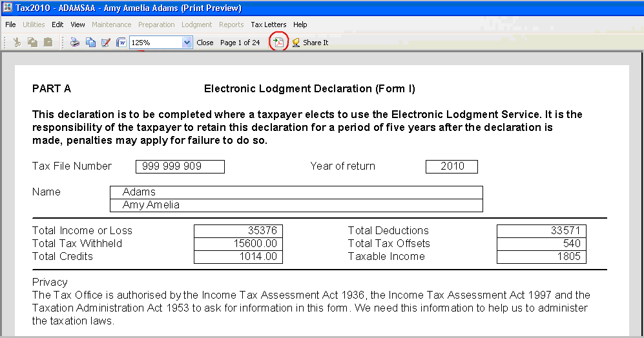The width and height of the screenshot is (644, 338).
Task: Open the Help menu
Action: click(x=300, y=25)
